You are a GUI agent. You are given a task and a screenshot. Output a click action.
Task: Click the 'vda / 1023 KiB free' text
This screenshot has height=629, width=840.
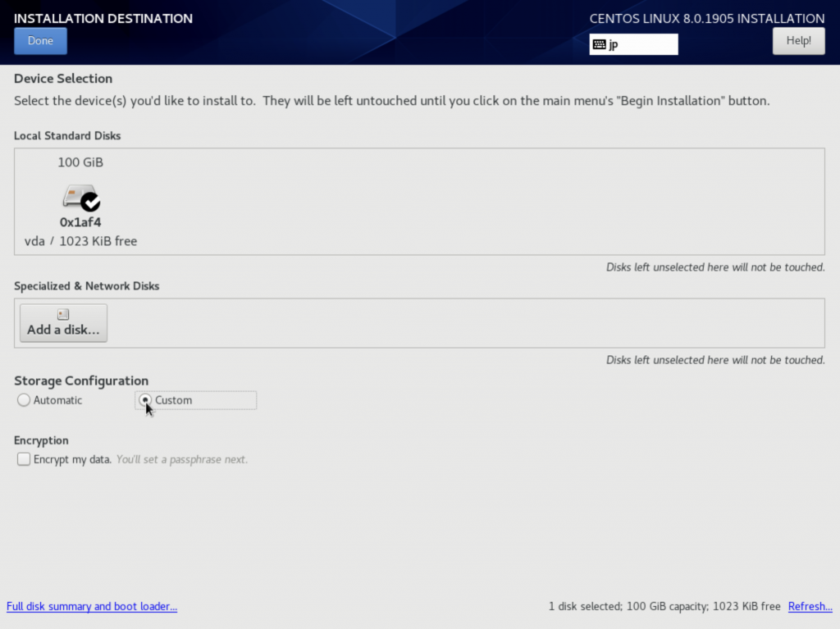tap(81, 241)
